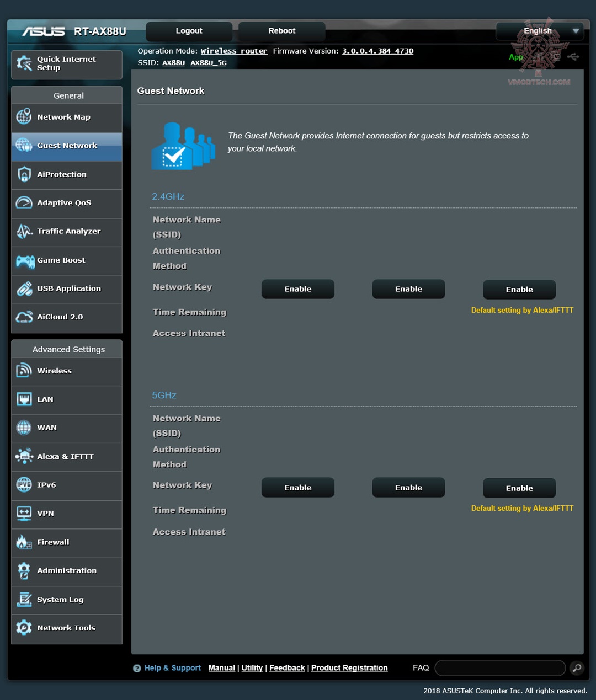The image size is (596, 700).
Task: Open Network Map globe icon
Action: pyautogui.click(x=24, y=116)
